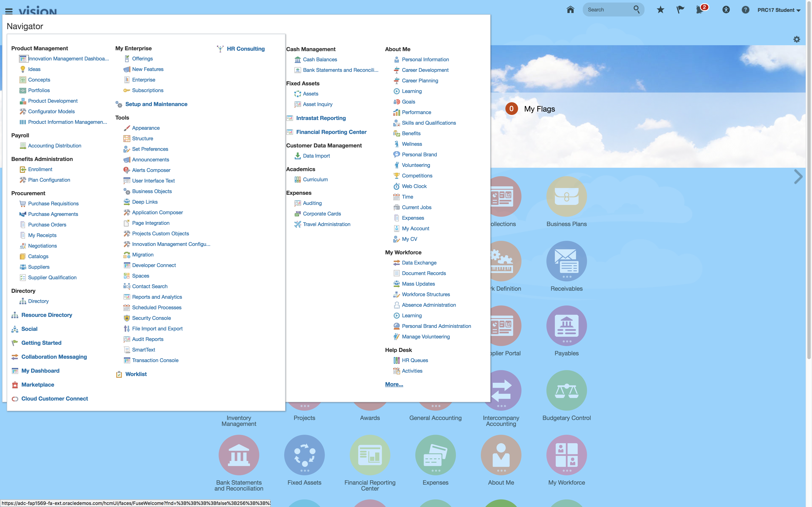Image resolution: width=812 pixels, height=507 pixels.
Task: Open the My Workforce springboard icon
Action: click(566, 455)
